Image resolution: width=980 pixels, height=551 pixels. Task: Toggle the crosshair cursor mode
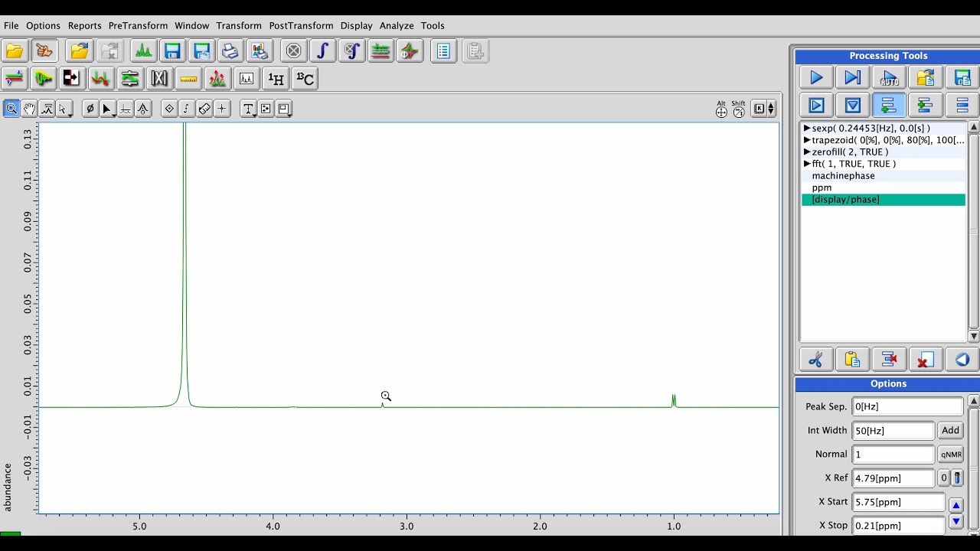(x=222, y=109)
